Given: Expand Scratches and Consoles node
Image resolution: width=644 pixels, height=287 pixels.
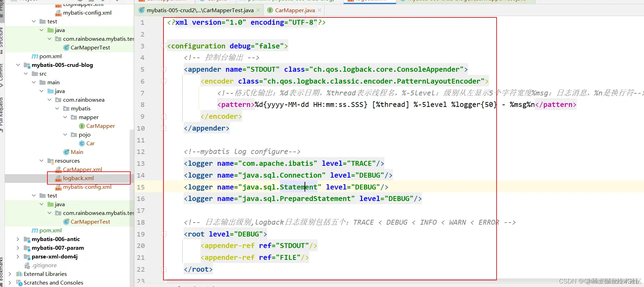Looking at the screenshot, I should point(10,283).
